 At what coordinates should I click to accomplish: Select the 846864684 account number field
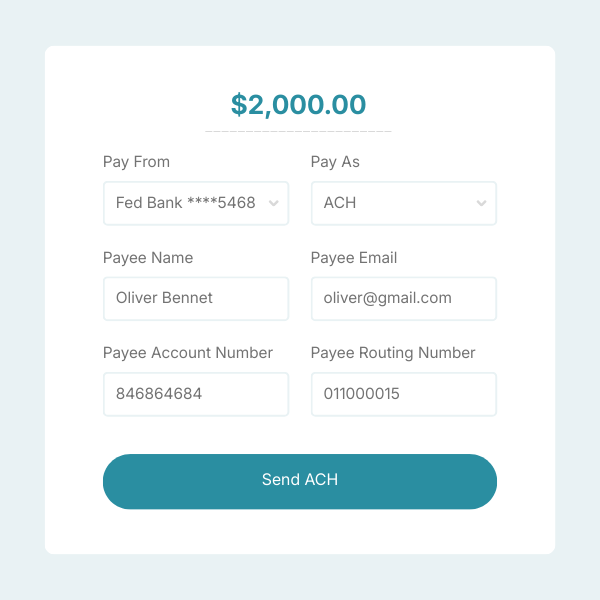[196, 394]
